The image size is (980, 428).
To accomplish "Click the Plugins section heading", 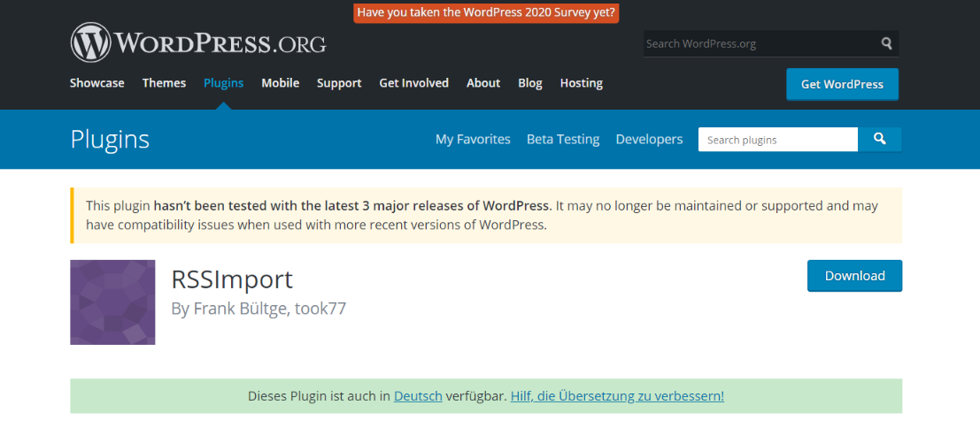I will click(x=110, y=139).
